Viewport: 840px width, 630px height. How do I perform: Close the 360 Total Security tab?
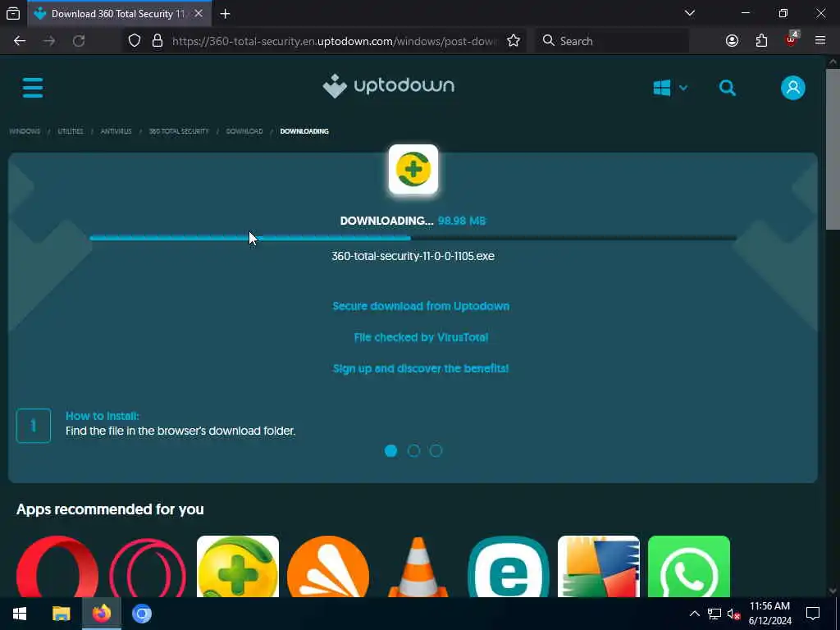pos(199,13)
